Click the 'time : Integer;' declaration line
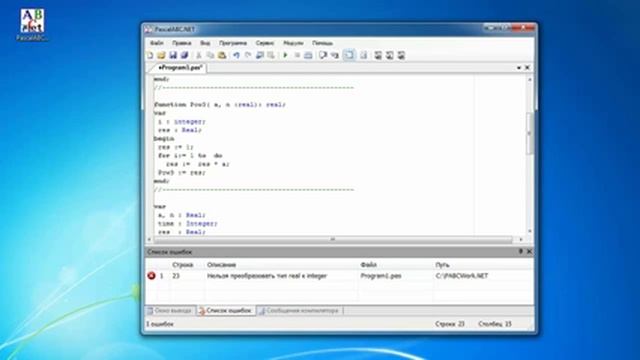The image size is (640, 360). 188,223
